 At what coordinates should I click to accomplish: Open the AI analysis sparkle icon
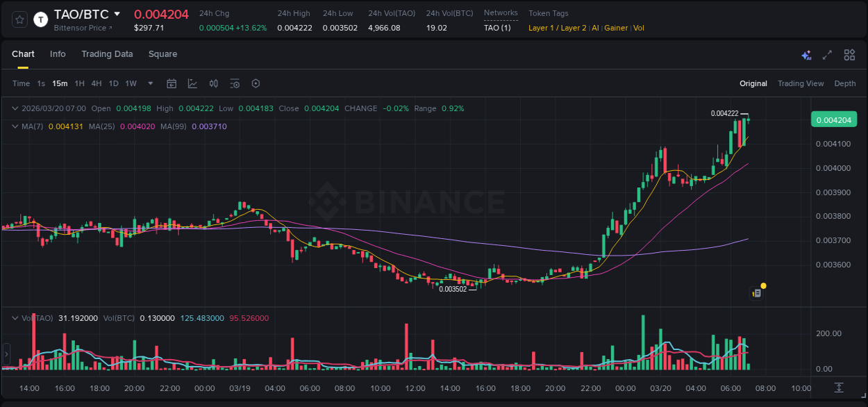click(806, 55)
